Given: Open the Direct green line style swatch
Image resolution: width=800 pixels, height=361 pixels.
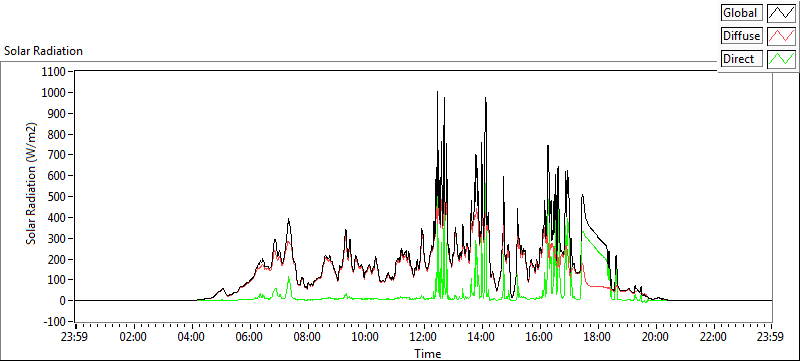Looking at the screenshot, I should point(782,59).
